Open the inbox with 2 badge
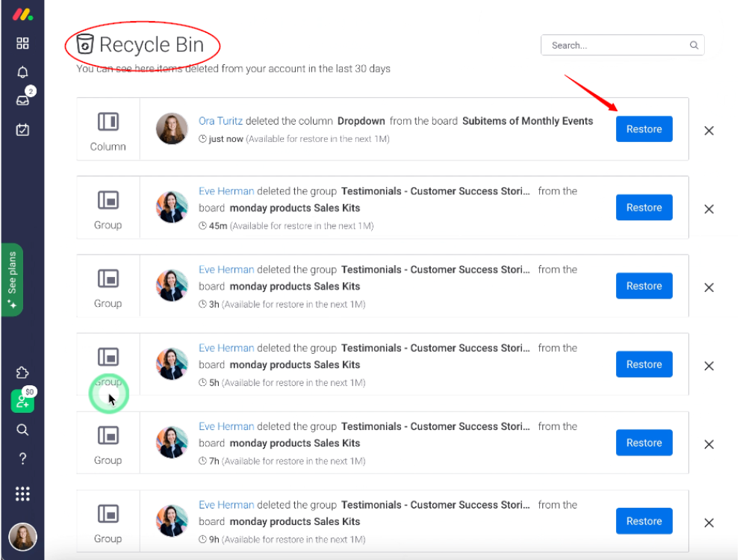This screenshot has height=560, width=740. (22, 100)
